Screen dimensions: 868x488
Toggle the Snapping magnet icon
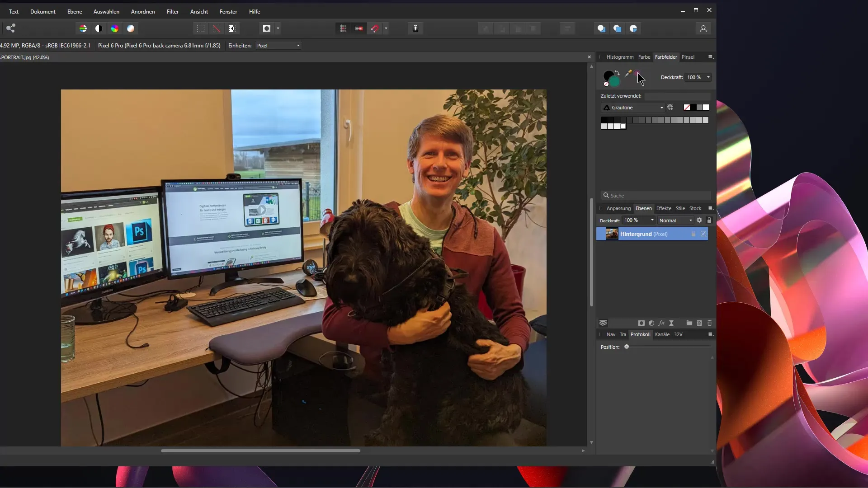[x=375, y=28]
